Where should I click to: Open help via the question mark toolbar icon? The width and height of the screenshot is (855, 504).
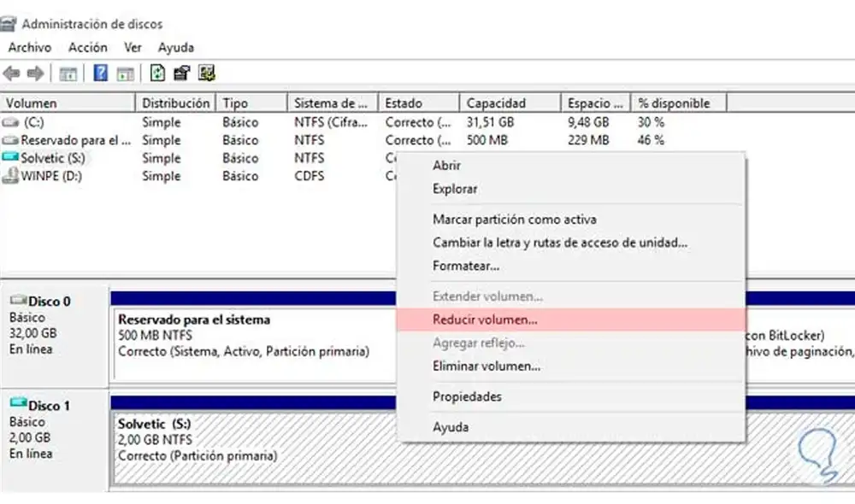100,73
